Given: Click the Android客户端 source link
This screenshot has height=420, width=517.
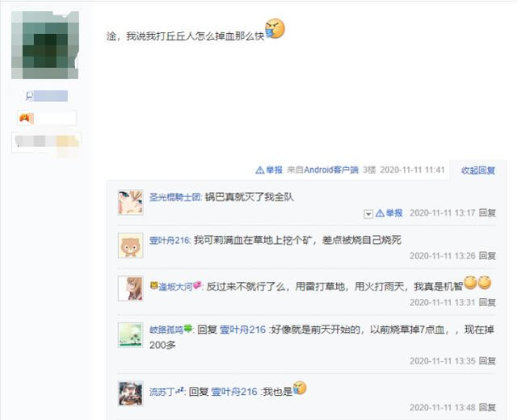Looking at the screenshot, I should point(331,170).
